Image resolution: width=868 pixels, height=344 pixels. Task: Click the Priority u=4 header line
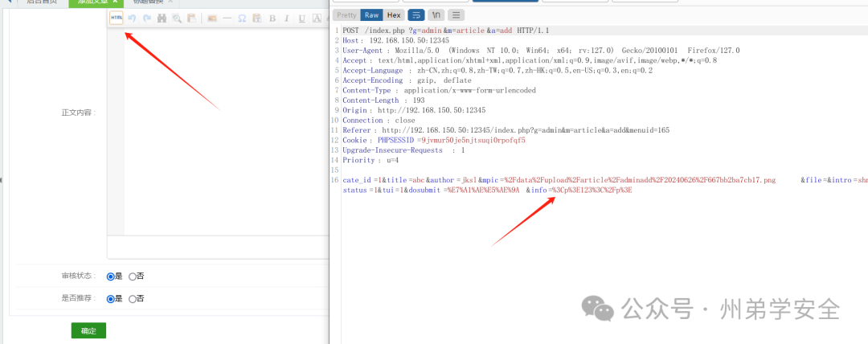(371, 160)
